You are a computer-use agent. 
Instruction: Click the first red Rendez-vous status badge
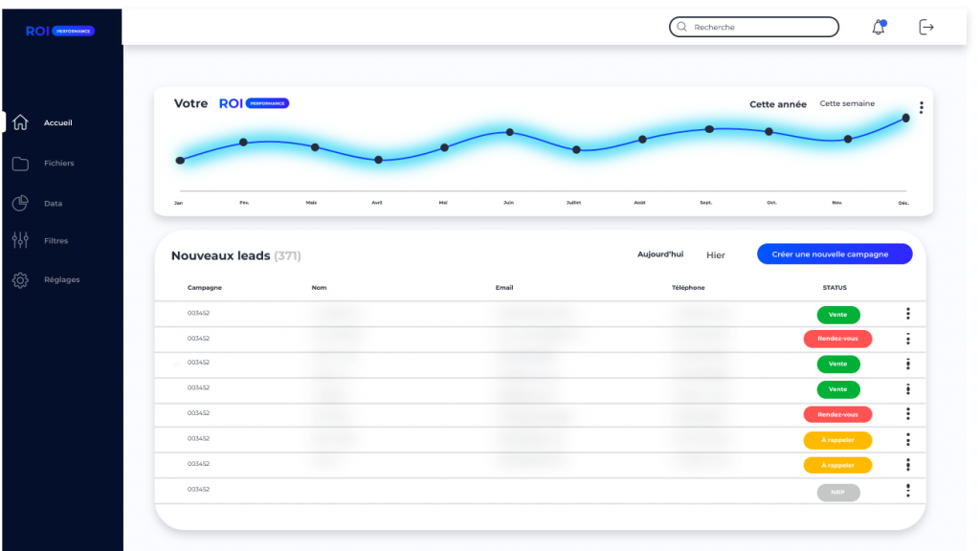click(838, 339)
